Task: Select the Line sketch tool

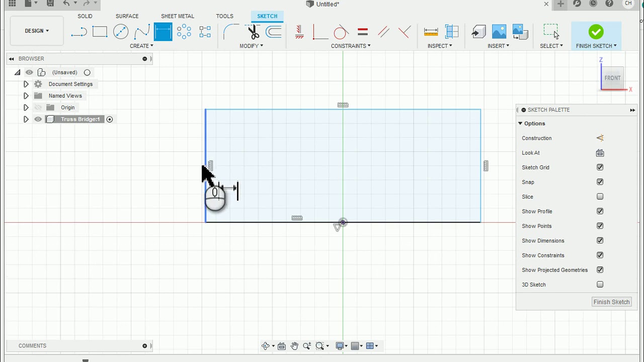Action: [x=79, y=32]
